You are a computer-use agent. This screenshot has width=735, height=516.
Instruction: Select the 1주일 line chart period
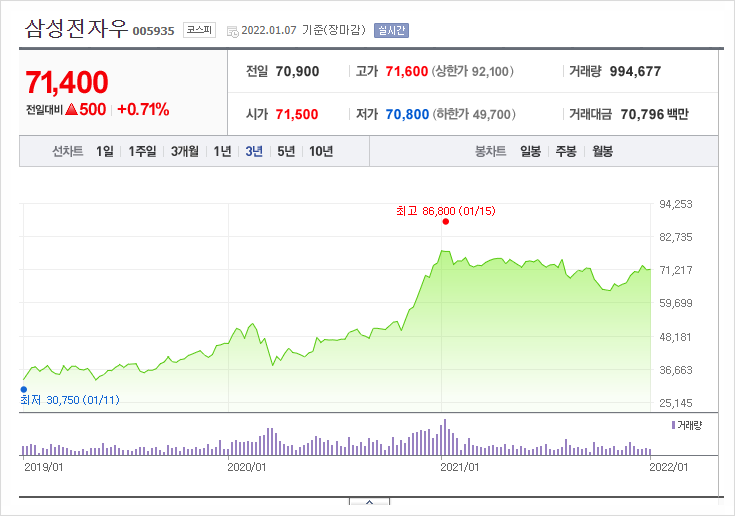(142, 151)
